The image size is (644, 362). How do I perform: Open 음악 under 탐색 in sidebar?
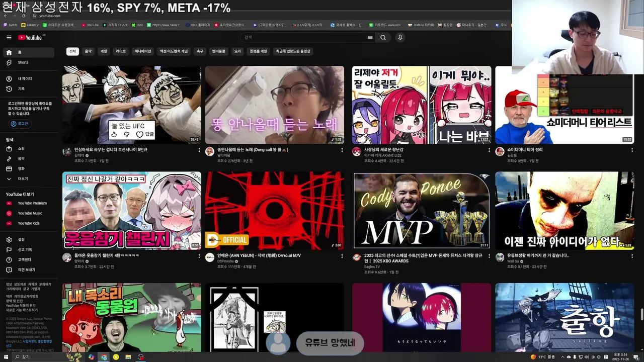point(29,159)
